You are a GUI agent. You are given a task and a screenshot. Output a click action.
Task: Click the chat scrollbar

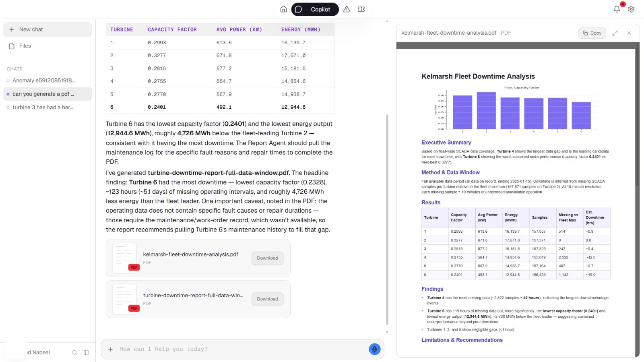tap(387, 219)
